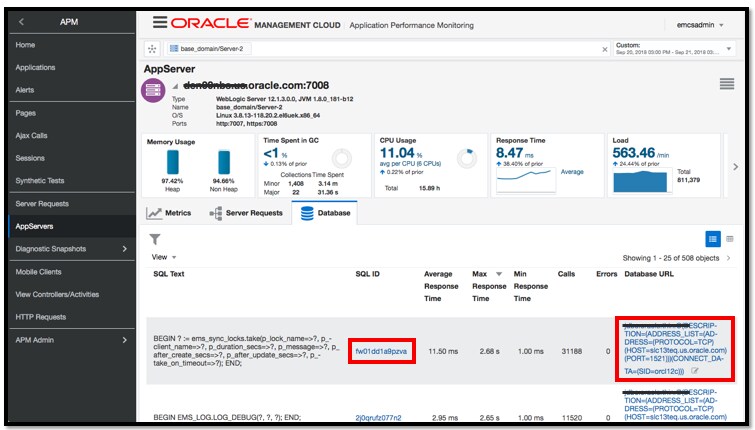Open Server Requests in the sidebar
This screenshot has height=430, width=755.
tap(42, 204)
